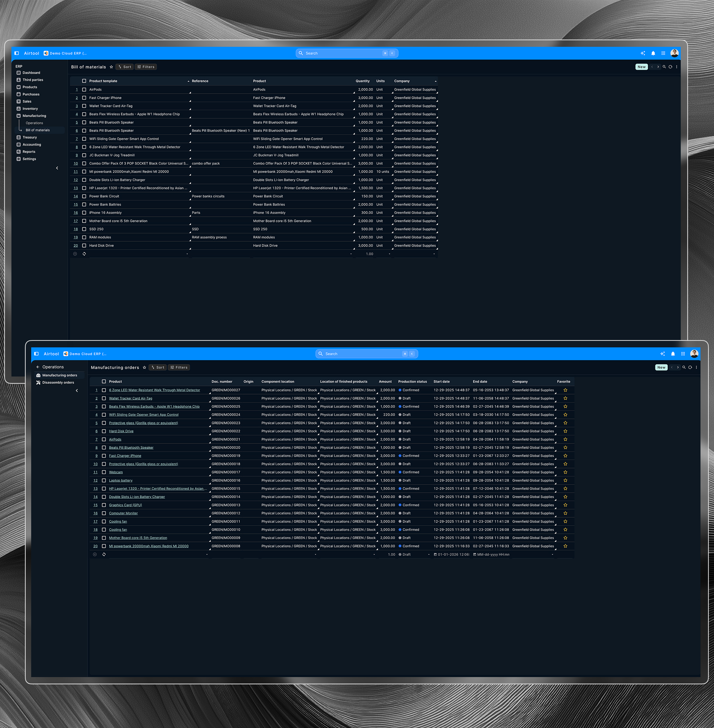Viewport: 714px width, 728px height.
Task: Open Inventory in the ERP sidebar
Action: point(30,109)
